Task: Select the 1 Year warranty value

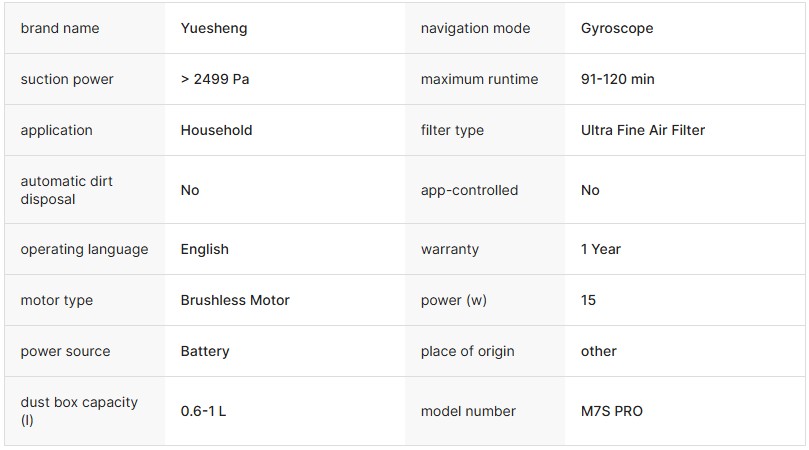Action: pos(601,249)
